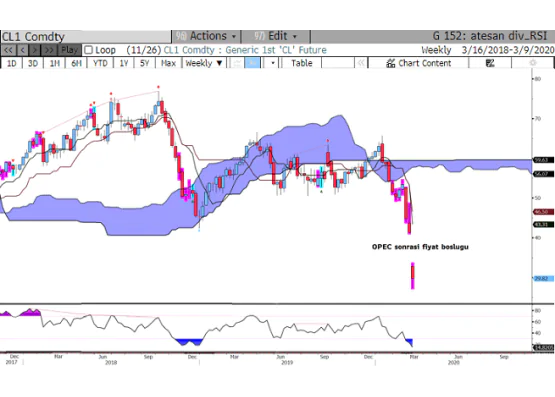555x397 pixels.
Task: Expand the chart type dropdown arrow
Action: [273, 63]
